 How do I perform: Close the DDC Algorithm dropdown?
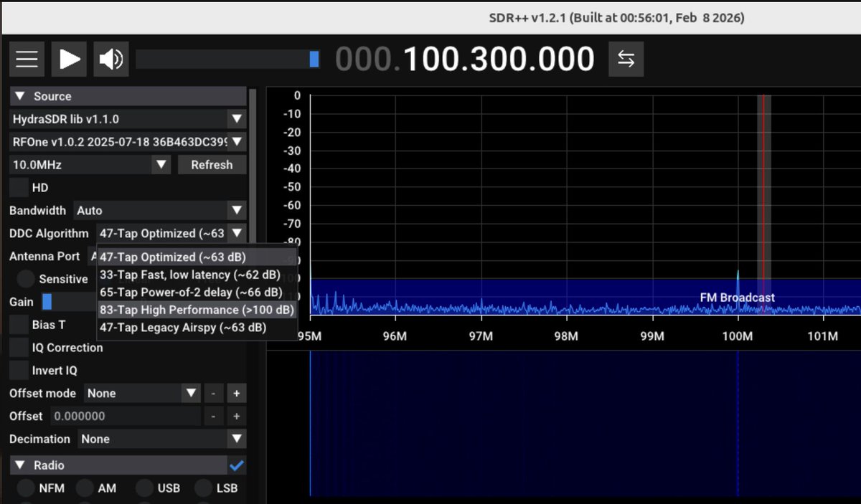171,234
